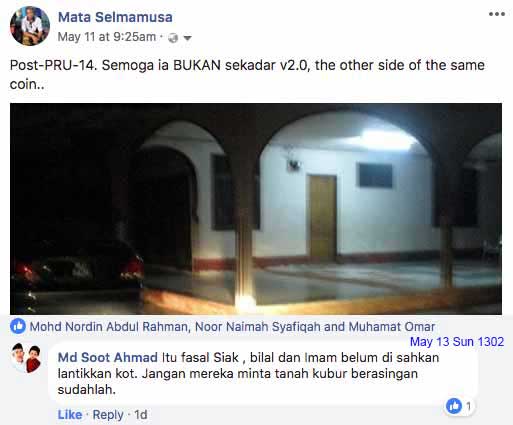Open the mosque night photo
The image size is (513, 425).
click(256, 209)
